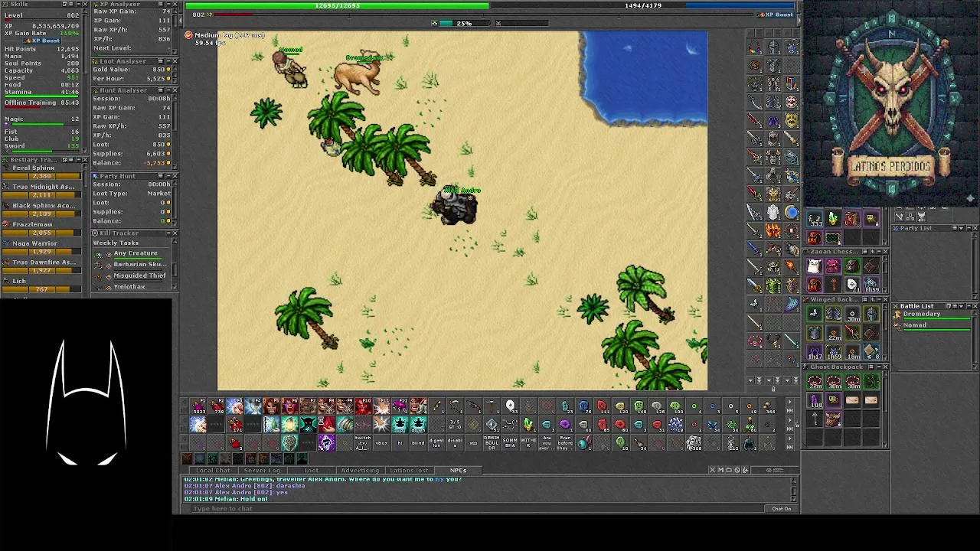Click the M icon in chat toolbar
Screen dimensions: 980x551
pos(720,470)
